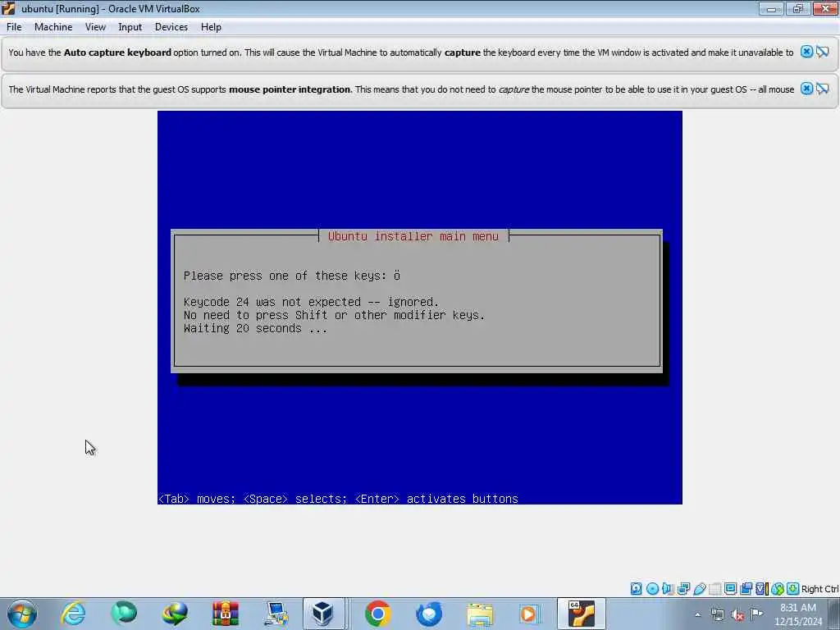
Task: Show hidden system tray icons
Action: (697, 614)
